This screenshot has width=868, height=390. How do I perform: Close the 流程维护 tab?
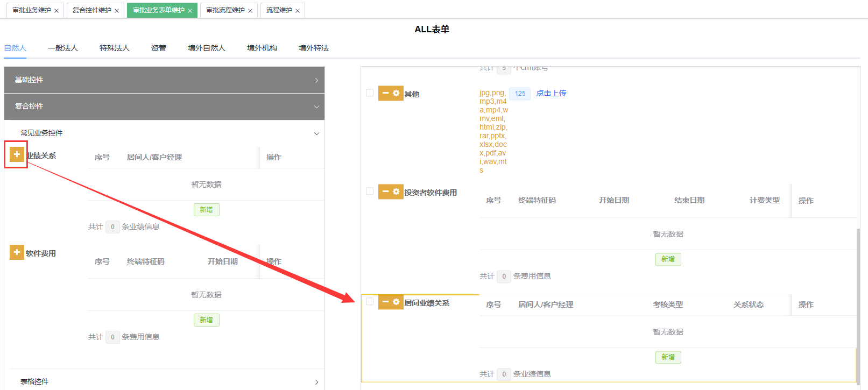pos(298,11)
